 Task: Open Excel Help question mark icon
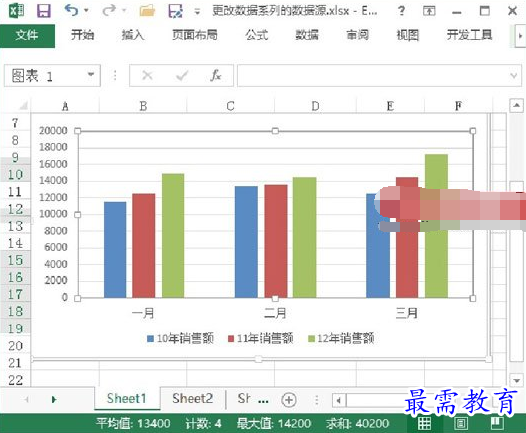401,11
